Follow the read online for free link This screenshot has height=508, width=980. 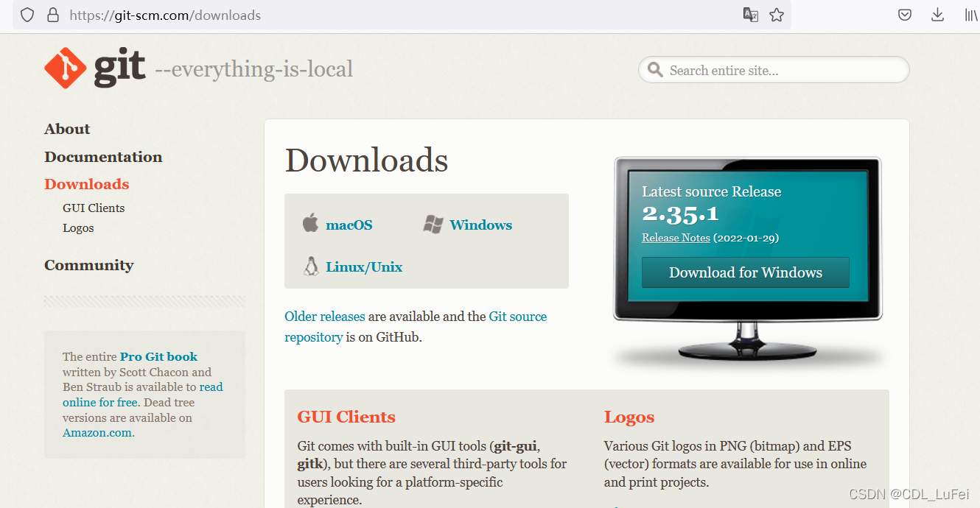click(x=142, y=395)
